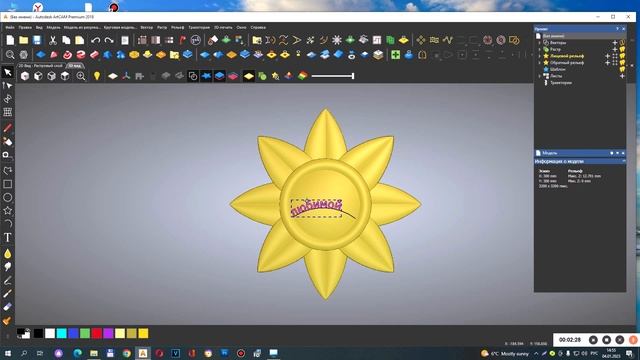Expand the Листы tree node

click(x=540, y=76)
